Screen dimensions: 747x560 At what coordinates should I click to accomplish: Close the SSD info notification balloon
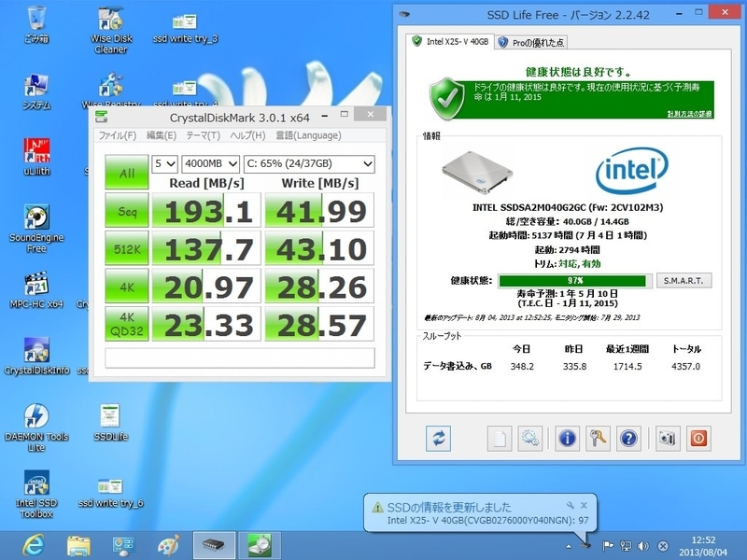585,505
